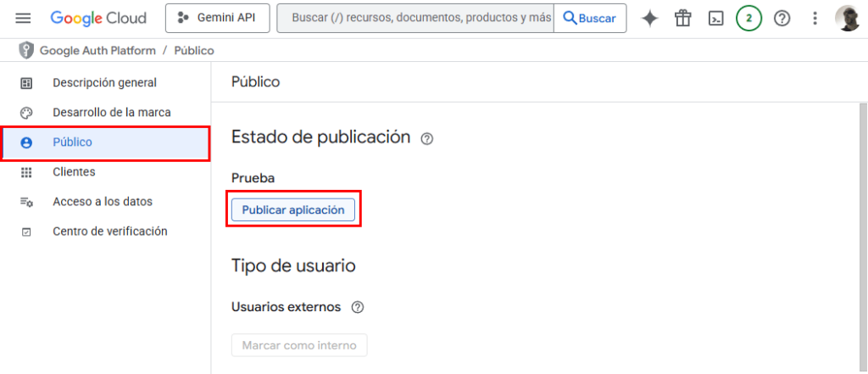Open the help question mark icon in header
868x374 pixels.
[x=782, y=18]
